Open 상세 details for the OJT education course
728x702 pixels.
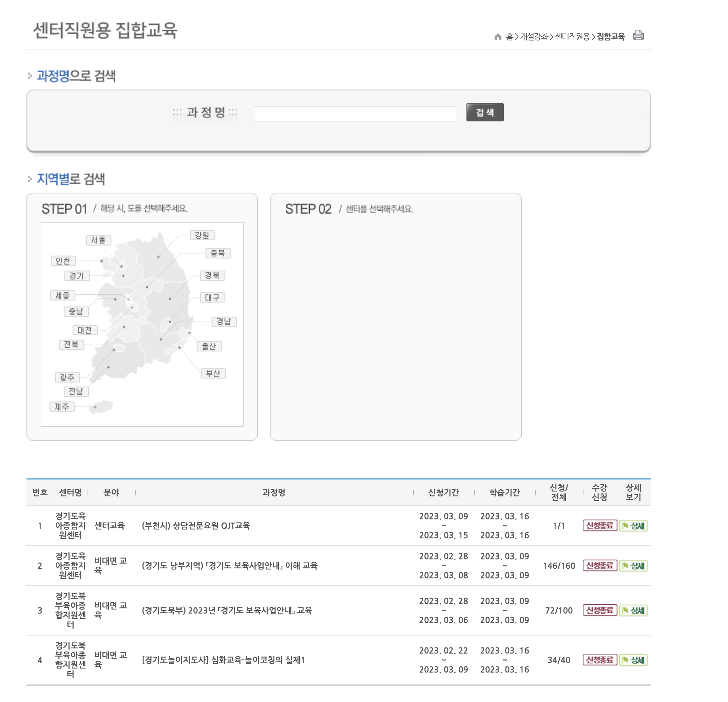[634, 526]
